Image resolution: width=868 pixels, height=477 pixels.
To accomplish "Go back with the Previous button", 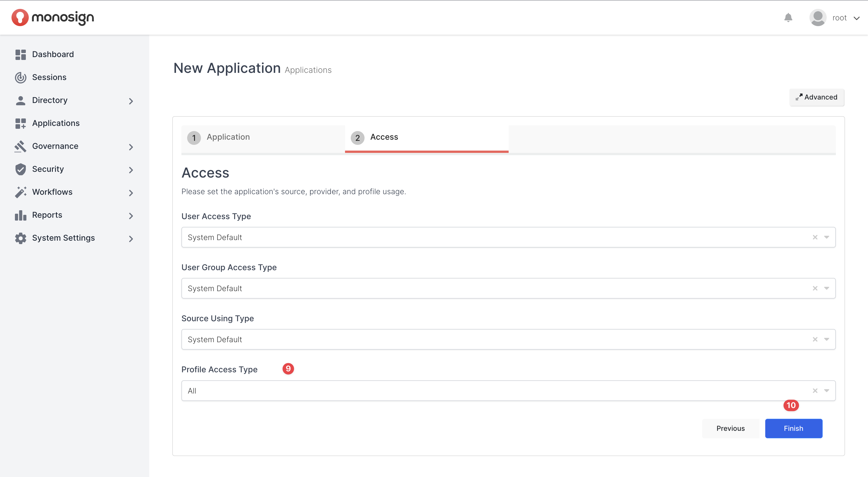I will [x=730, y=428].
